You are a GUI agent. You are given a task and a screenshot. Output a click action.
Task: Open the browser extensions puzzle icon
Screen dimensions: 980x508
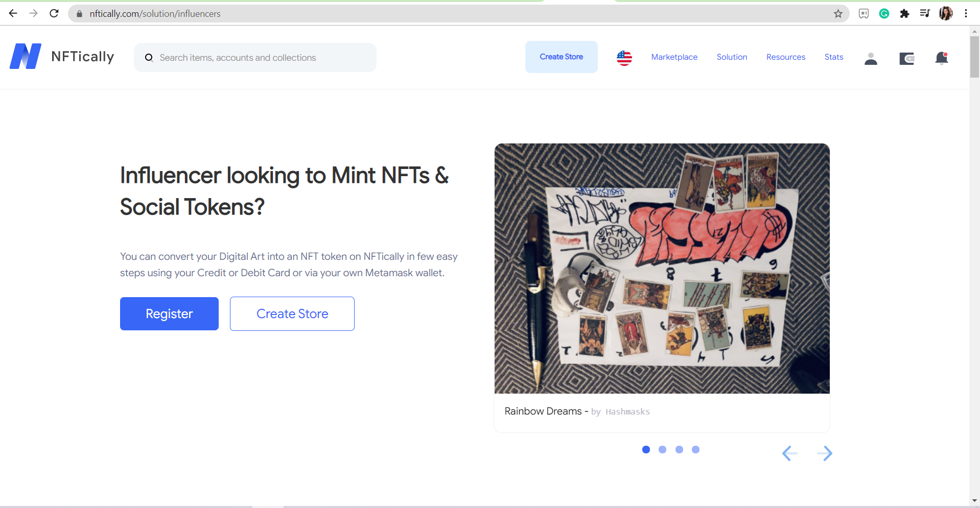904,14
